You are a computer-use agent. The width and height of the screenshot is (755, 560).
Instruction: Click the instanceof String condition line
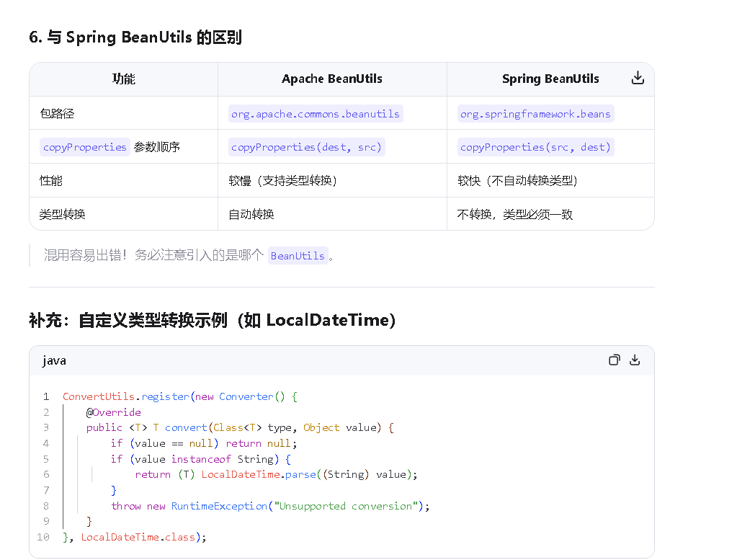(x=201, y=459)
